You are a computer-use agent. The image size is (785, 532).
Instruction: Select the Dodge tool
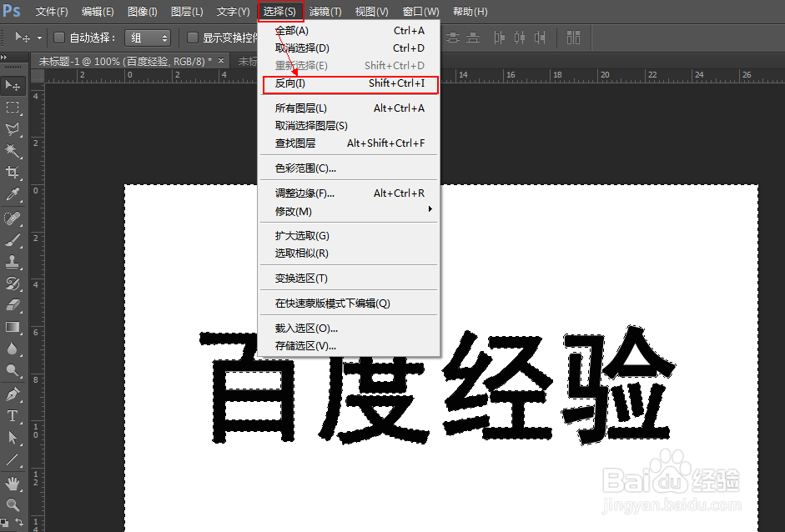tap(13, 370)
